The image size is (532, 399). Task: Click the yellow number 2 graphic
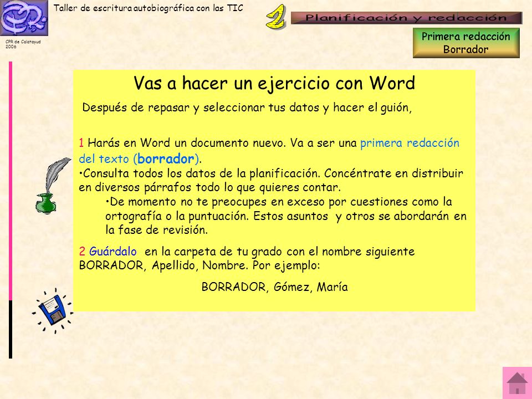tap(276, 16)
